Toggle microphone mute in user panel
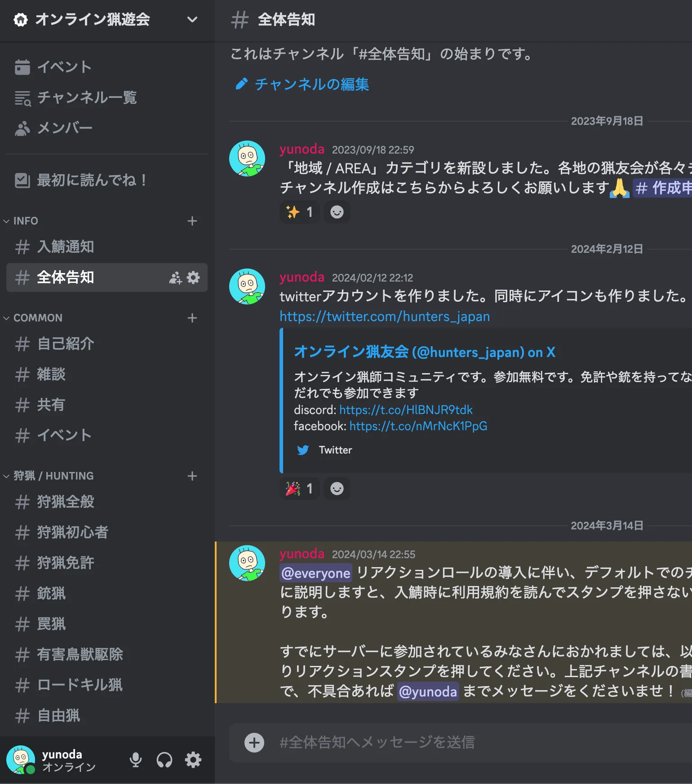 point(136,760)
